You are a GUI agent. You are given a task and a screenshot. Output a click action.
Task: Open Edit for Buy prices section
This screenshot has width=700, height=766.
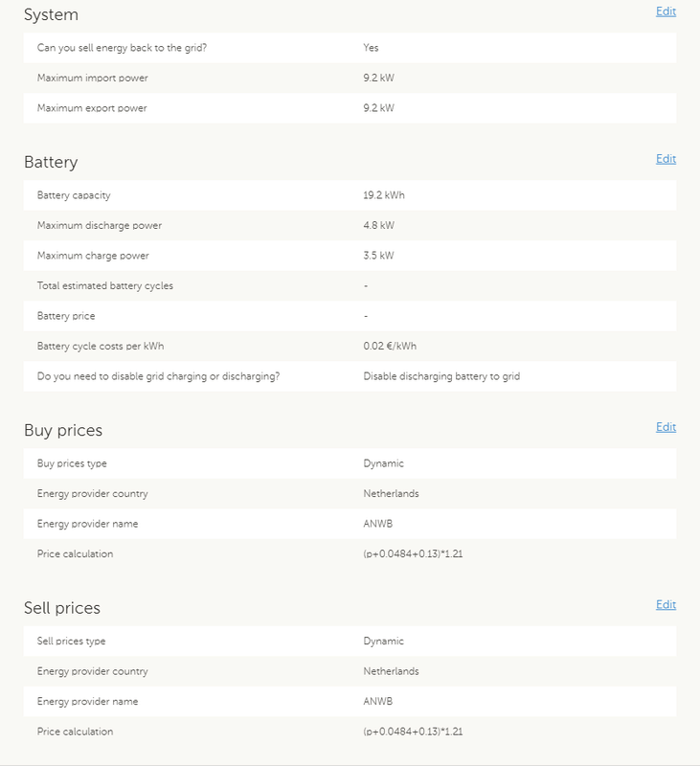pos(666,427)
